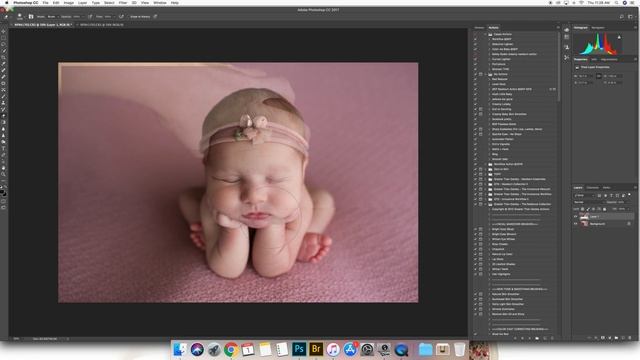Image resolution: width=640 pixels, height=360 pixels.
Task: Click the Search icon in the top-right
Action: (x=622, y=17)
